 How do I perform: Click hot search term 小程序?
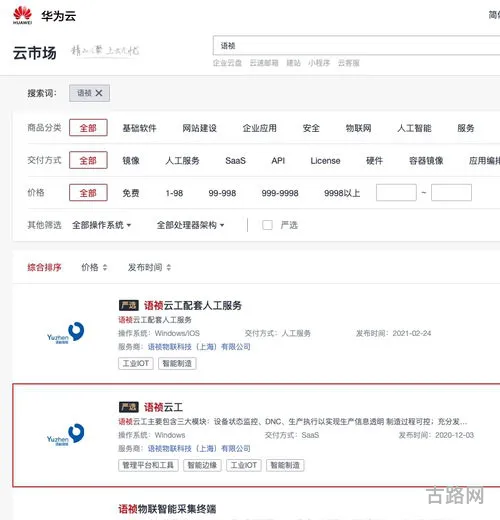[x=319, y=63]
